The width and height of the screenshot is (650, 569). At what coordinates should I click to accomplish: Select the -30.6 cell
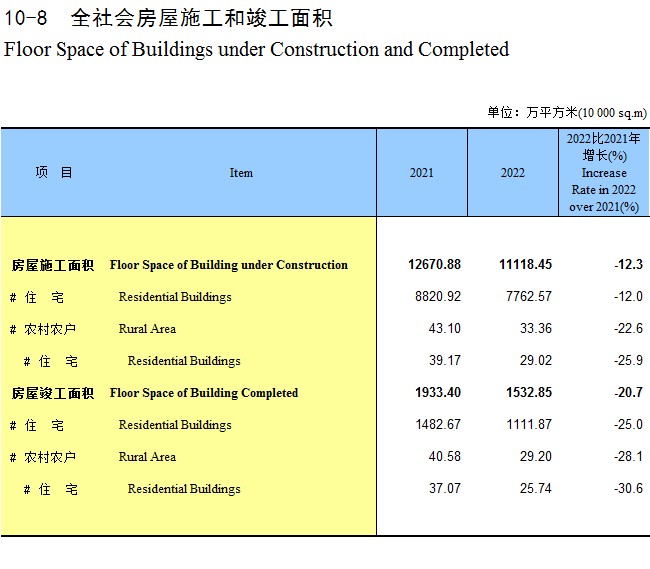628,488
